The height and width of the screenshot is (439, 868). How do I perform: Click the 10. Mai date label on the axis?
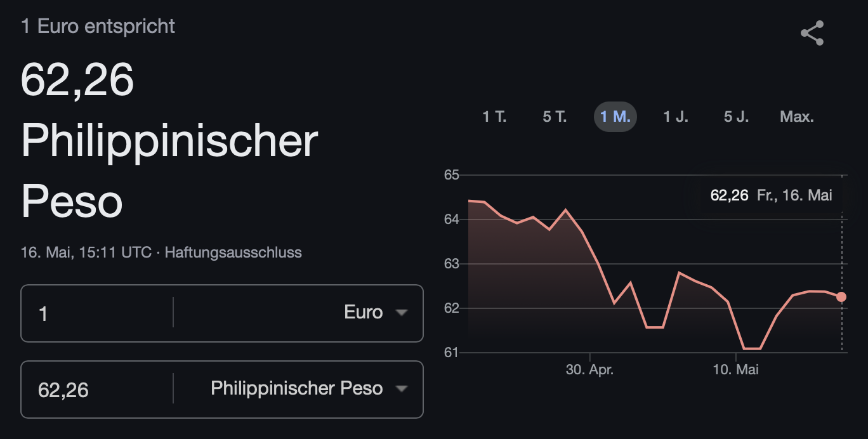click(x=736, y=369)
